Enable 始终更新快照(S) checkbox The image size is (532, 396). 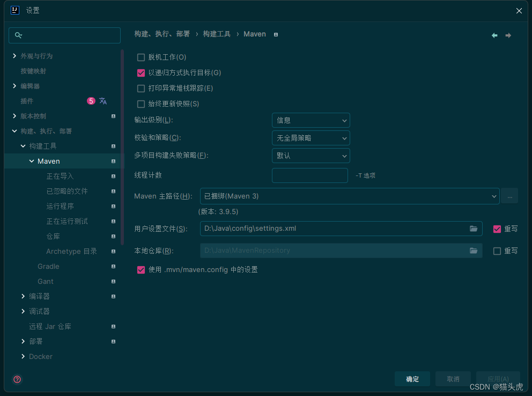tap(141, 104)
